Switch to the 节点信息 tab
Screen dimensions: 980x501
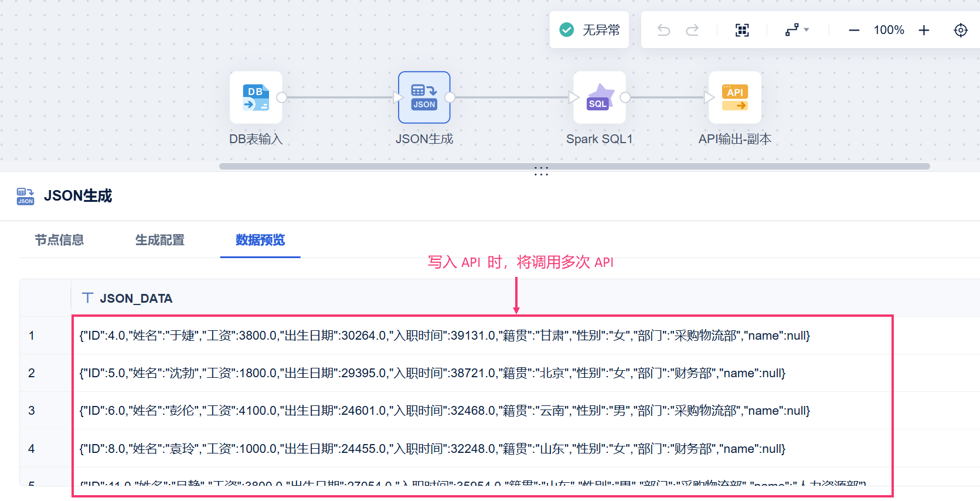coord(59,240)
